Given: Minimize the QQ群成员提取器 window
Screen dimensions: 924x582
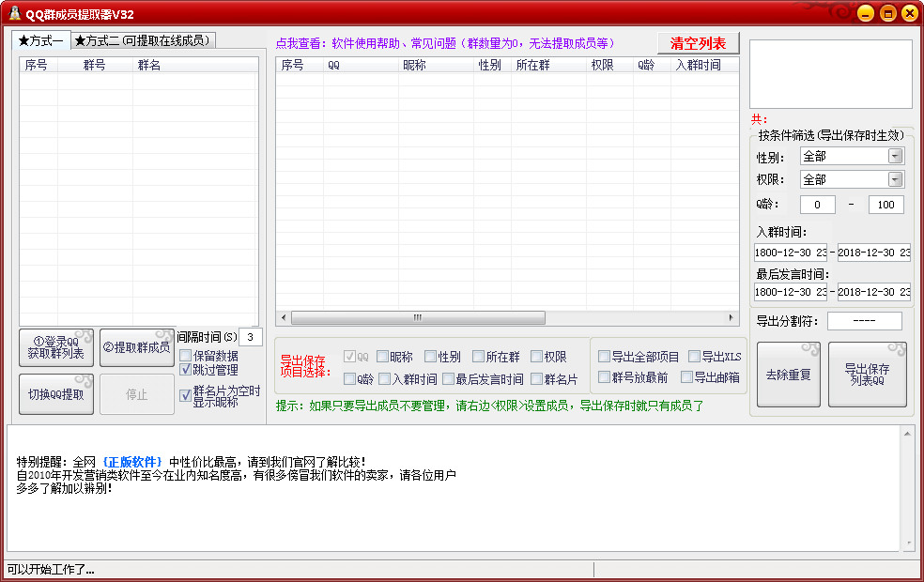Looking at the screenshot, I should coord(866,13).
